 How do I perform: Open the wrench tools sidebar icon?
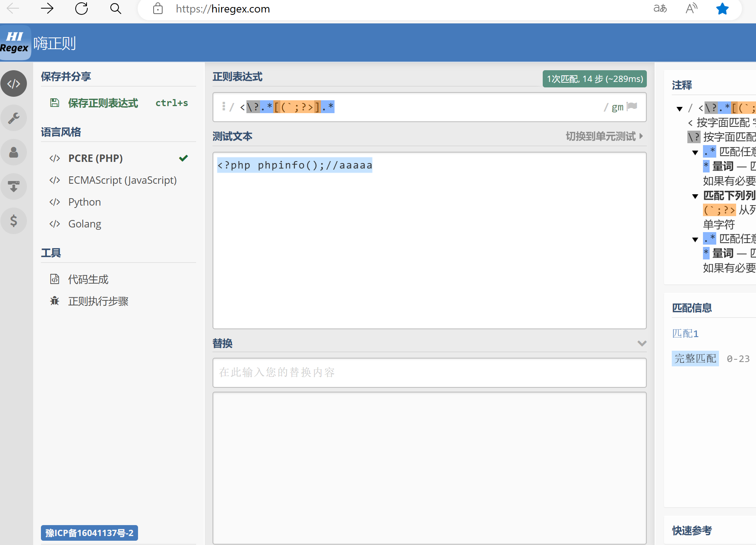[14, 118]
